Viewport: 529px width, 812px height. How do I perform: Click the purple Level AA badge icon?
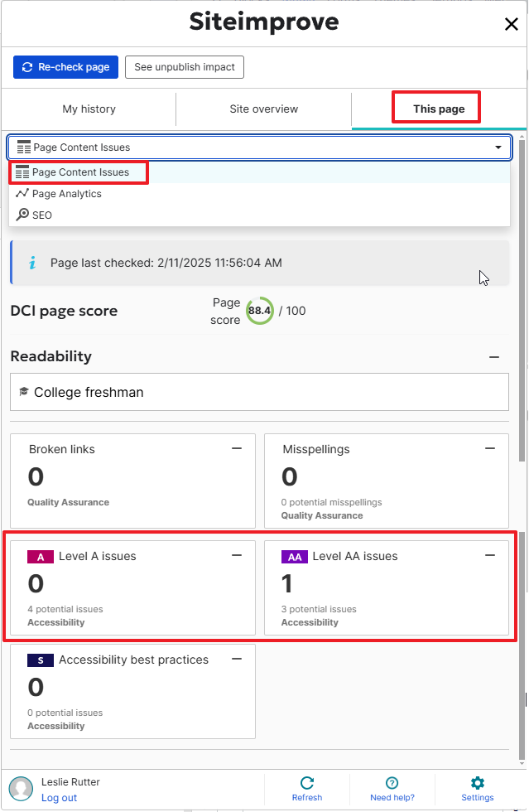pyautogui.click(x=294, y=557)
